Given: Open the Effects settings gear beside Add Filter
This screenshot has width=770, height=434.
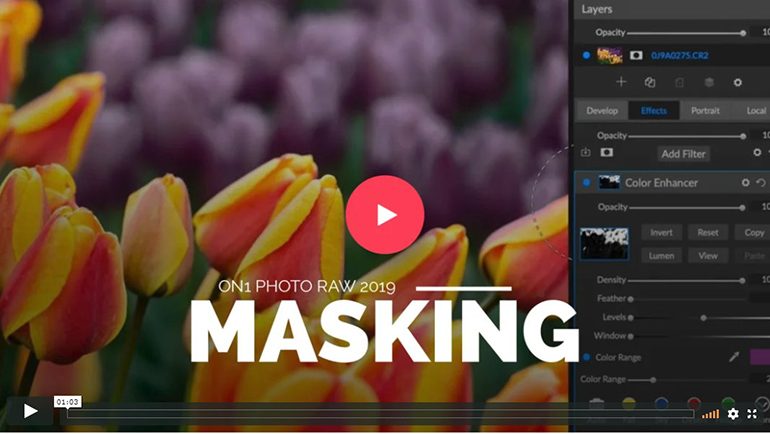Looking at the screenshot, I should click(756, 153).
